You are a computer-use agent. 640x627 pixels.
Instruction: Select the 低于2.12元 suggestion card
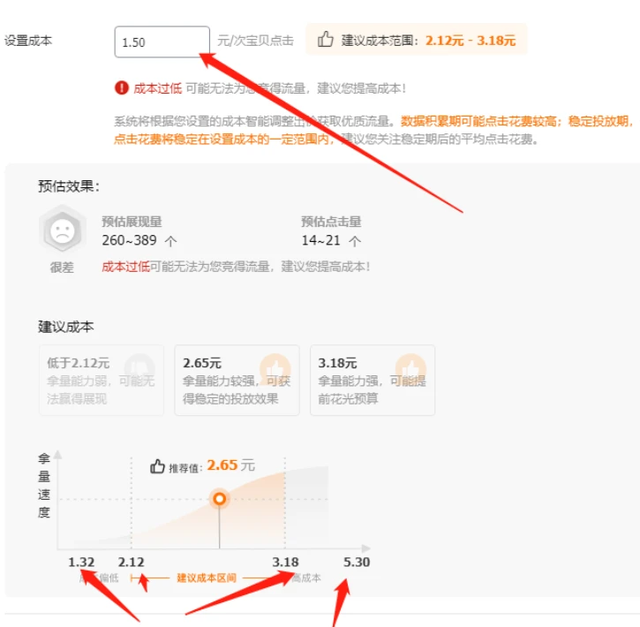pos(101,380)
